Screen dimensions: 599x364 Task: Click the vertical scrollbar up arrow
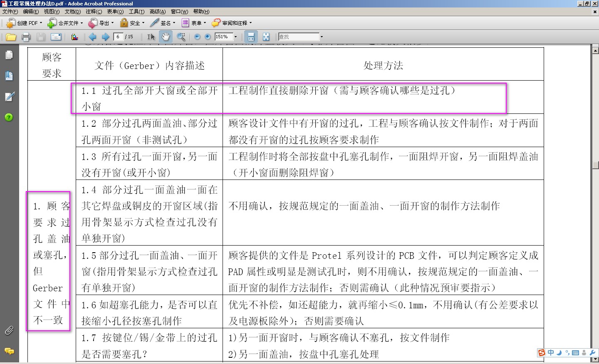point(595,50)
